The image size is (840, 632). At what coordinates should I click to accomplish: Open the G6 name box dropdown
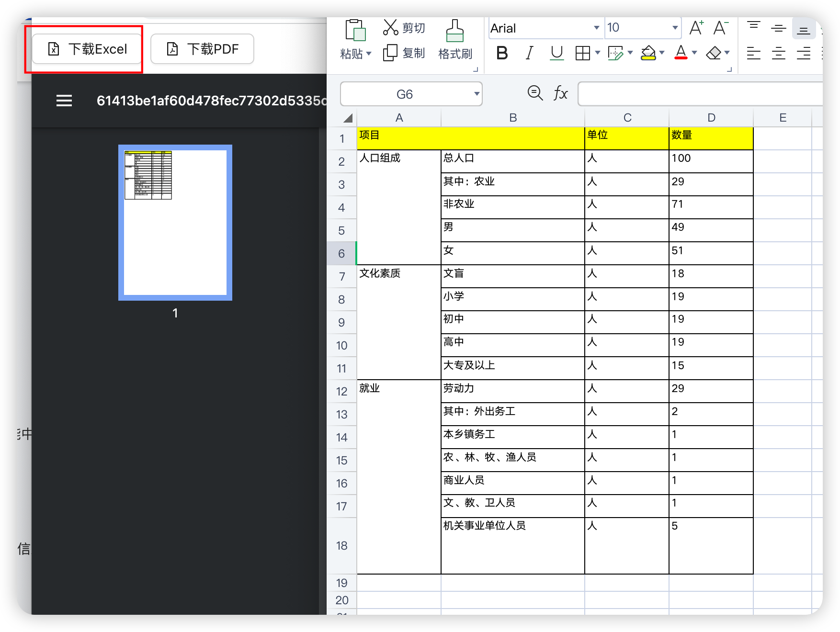pos(477,94)
